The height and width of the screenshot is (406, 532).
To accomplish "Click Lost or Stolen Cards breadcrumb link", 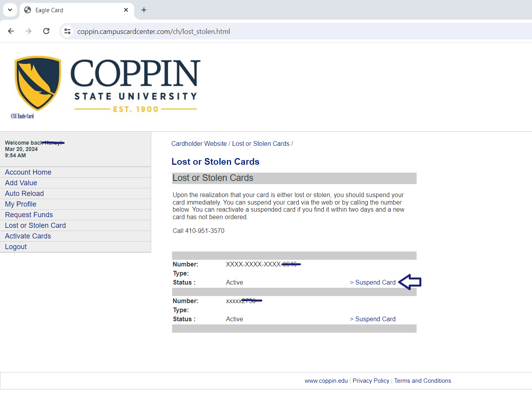I will pos(261,144).
